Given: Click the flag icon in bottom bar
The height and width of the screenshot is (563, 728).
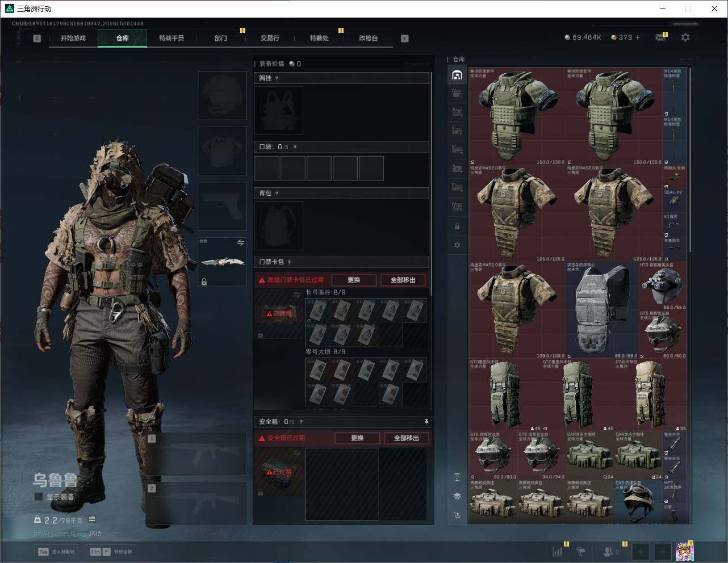Looking at the screenshot, I should point(581,551).
